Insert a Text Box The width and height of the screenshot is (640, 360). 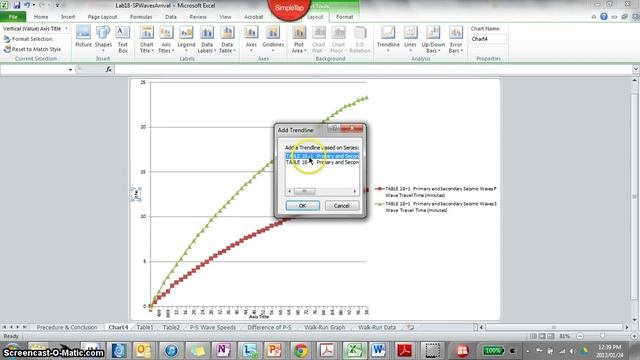[x=122, y=39]
